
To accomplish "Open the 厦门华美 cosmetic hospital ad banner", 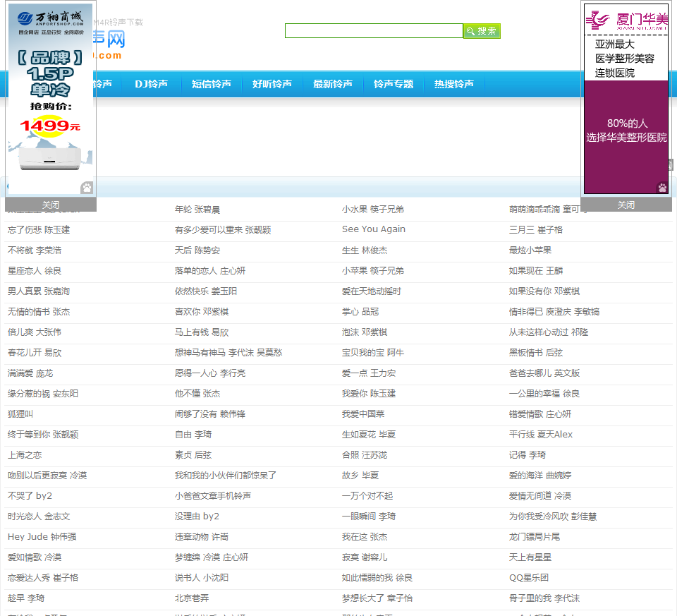I will click(x=626, y=99).
